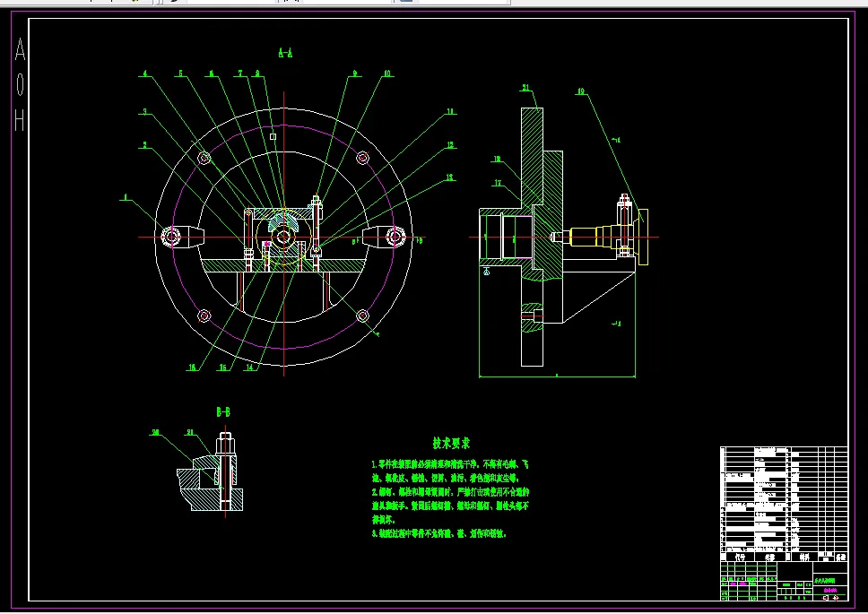Click the 代号 header in the parts list
This screenshot has height=614, width=868.
pos(740,557)
